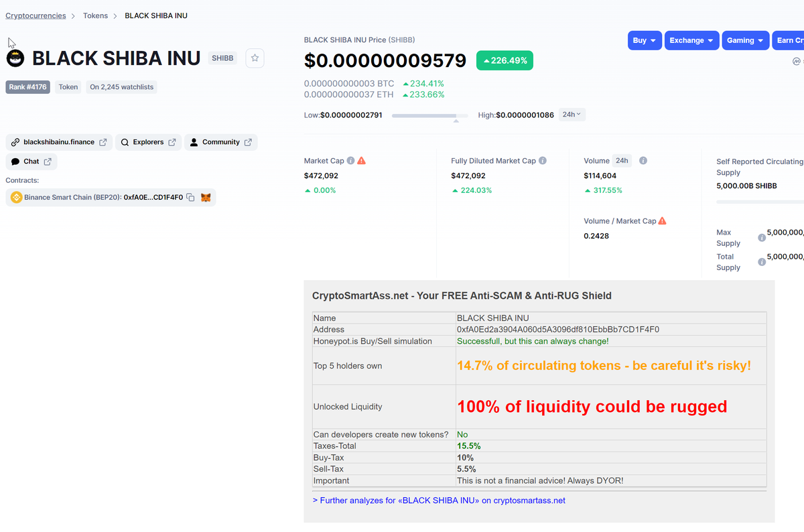Click the Market Cap warning triangle
Viewport: 804px width, 532px height.
point(362,161)
